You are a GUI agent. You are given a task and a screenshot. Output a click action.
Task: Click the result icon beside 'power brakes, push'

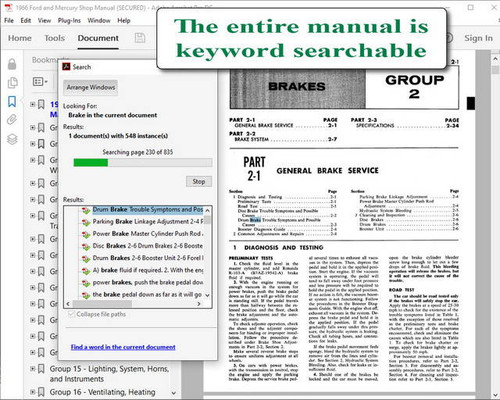[x=86, y=283]
